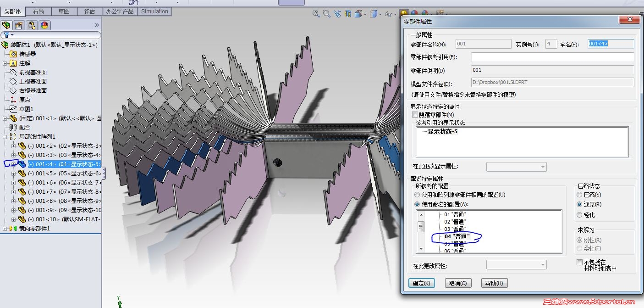This screenshot has width=644, height=308.
Task: Click the Zoom to Area icon
Action: tap(327, 14)
